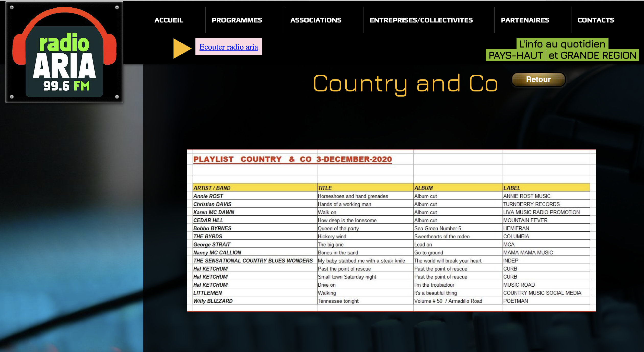Click the LABEL column header

pos(546,187)
